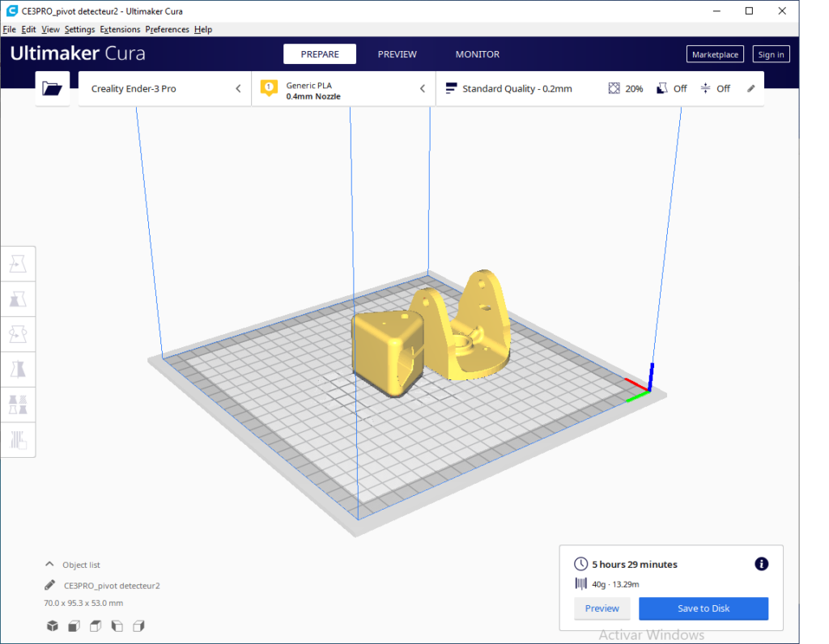
Task: Expand the Creality Ender-3 Pro printer selector
Action: (x=164, y=89)
